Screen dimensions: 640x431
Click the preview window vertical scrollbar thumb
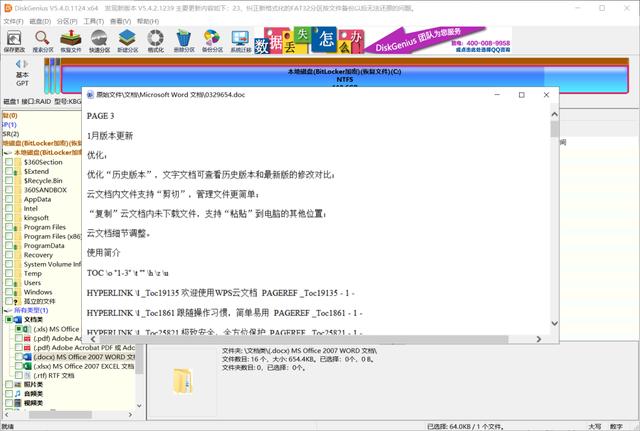coord(554,129)
